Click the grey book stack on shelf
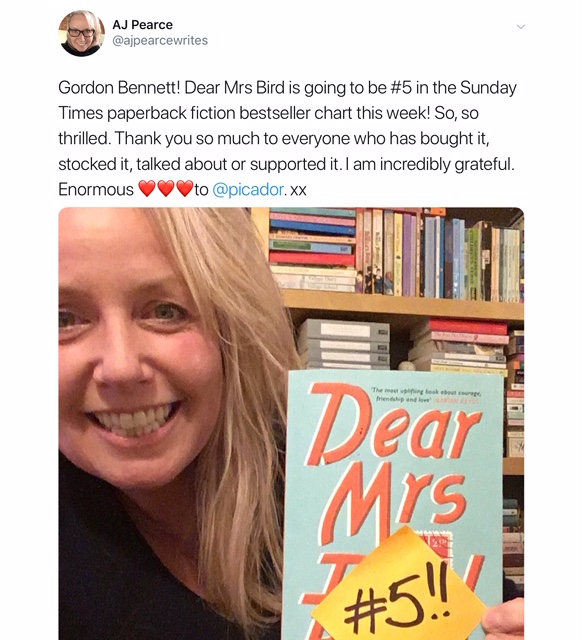 [x=344, y=344]
